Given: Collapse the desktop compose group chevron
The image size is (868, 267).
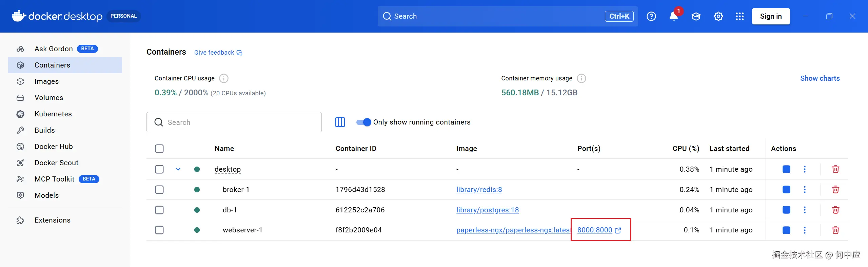Looking at the screenshot, I should [178, 169].
